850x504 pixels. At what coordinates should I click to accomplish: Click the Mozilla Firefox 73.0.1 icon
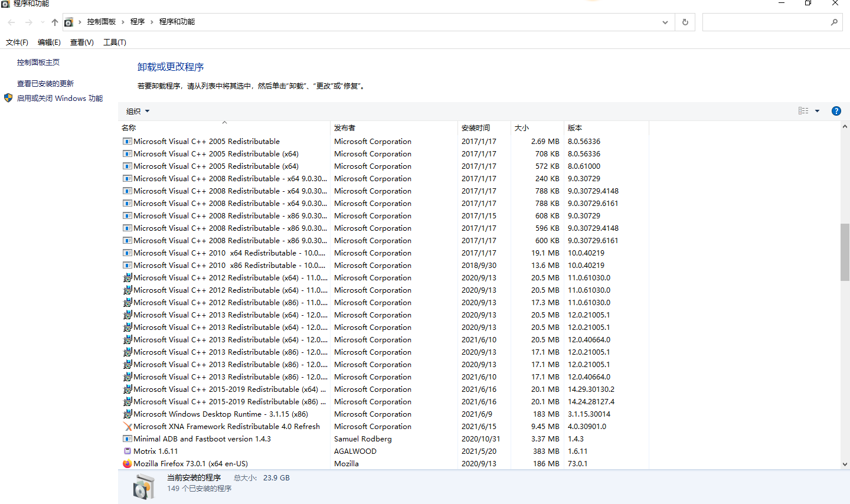click(x=127, y=463)
